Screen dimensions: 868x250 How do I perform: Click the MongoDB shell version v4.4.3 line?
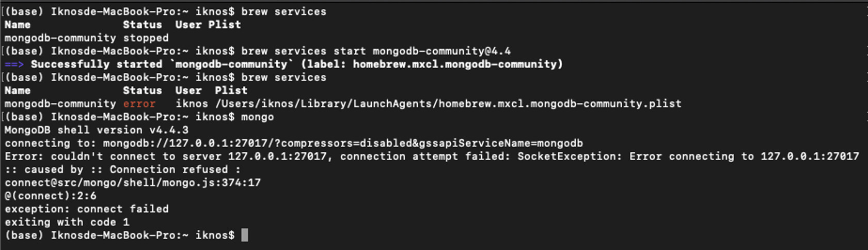97,130
